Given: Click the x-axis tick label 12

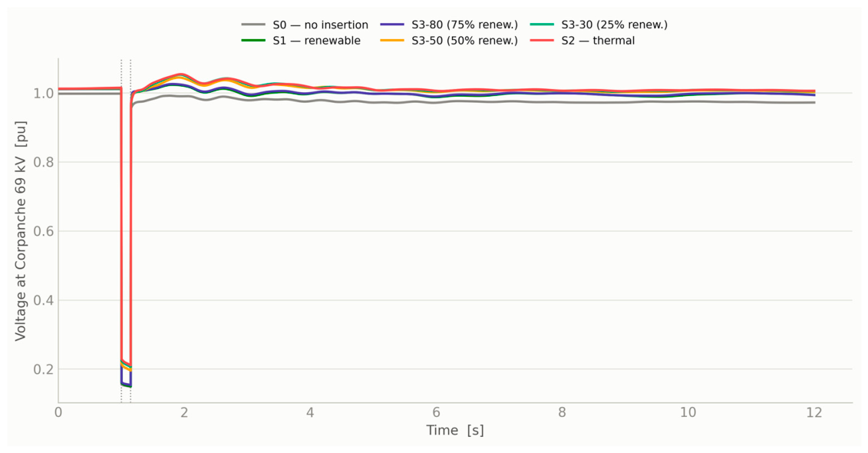Looking at the screenshot, I should click(814, 412).
